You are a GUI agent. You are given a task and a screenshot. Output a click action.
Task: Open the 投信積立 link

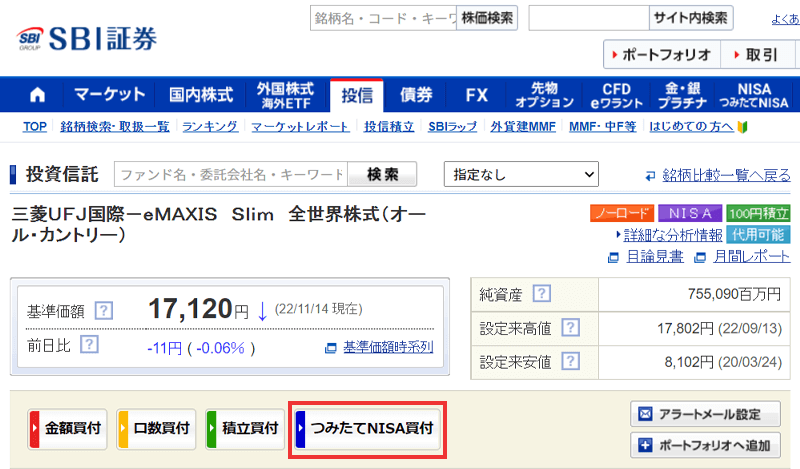point(389,127)
